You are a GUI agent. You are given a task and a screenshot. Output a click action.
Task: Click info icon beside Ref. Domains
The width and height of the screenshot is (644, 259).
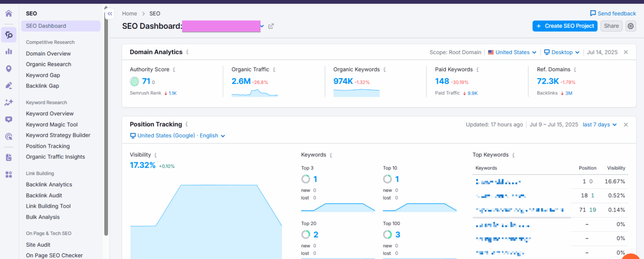575,70
